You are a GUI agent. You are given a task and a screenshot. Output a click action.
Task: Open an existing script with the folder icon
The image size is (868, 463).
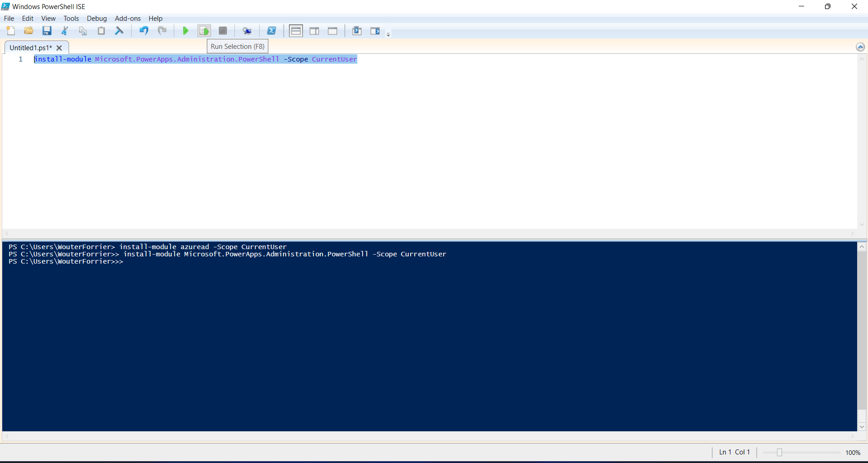click(29, 31)
